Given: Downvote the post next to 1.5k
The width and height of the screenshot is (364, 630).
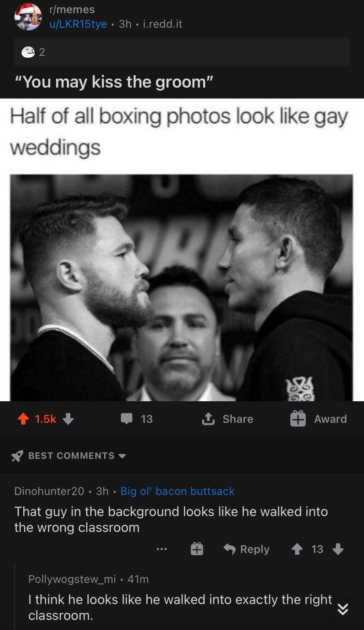Looking at the screenshot, I should 68,419.
